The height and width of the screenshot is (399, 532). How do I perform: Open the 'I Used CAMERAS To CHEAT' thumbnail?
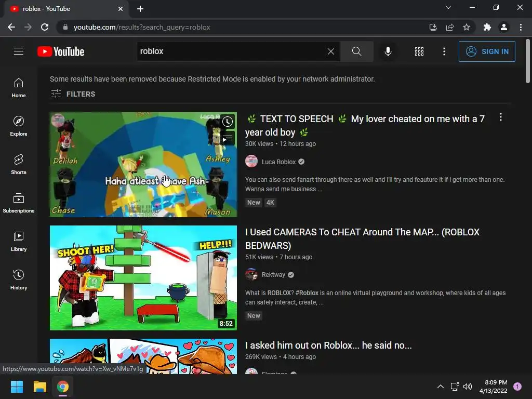[143, 278]
